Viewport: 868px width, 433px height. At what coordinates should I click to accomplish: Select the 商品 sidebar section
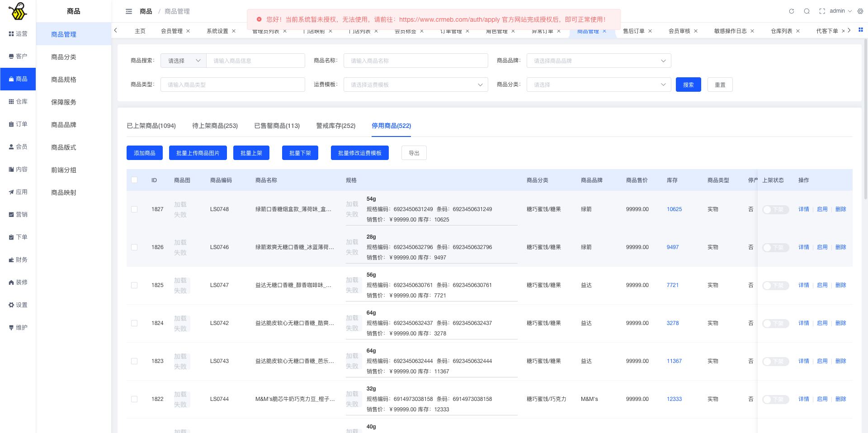click(x=18, y=79)
